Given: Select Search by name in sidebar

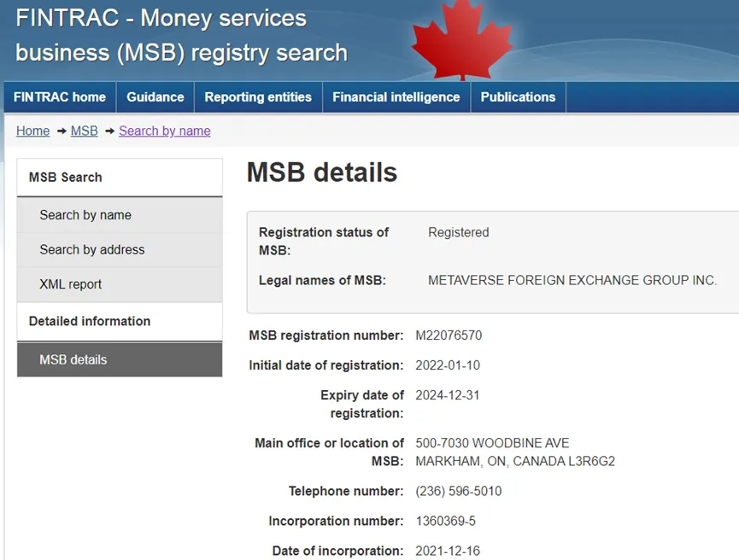Looking at the screenshot, I should (120, 215).
